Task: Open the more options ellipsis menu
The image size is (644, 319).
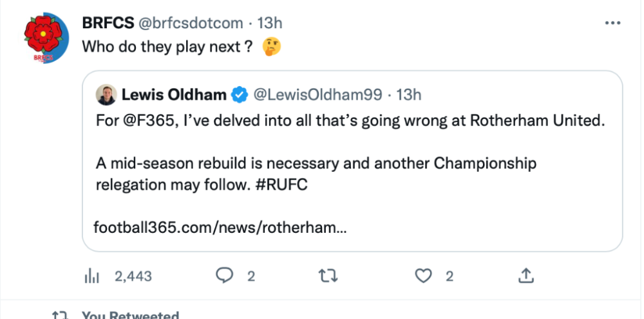Action: point(612,23)
